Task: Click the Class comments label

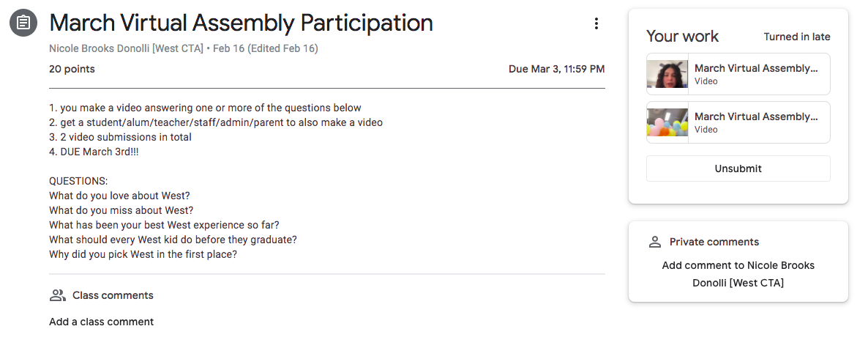Action: pyautogui.click(x=113, y=295)
